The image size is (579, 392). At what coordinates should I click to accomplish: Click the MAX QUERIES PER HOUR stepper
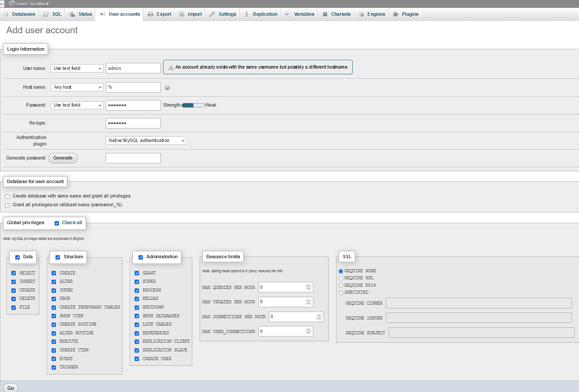click(x=309, y=287)
